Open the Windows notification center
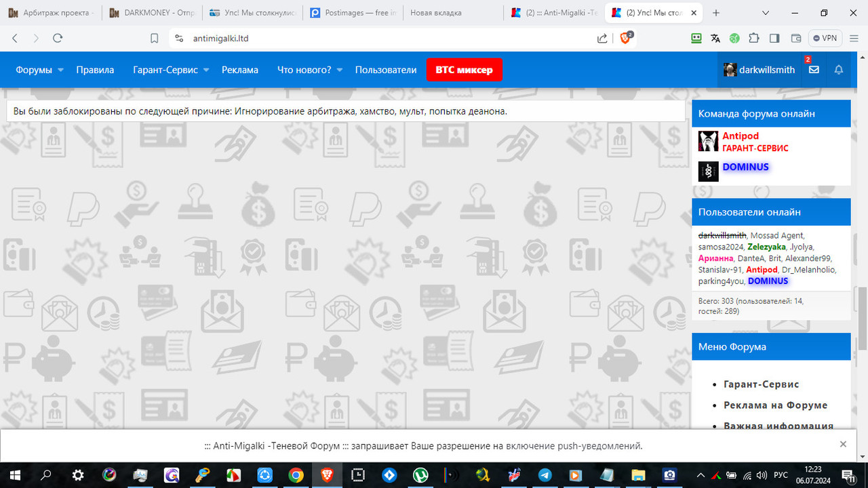 tap(848, 475)
